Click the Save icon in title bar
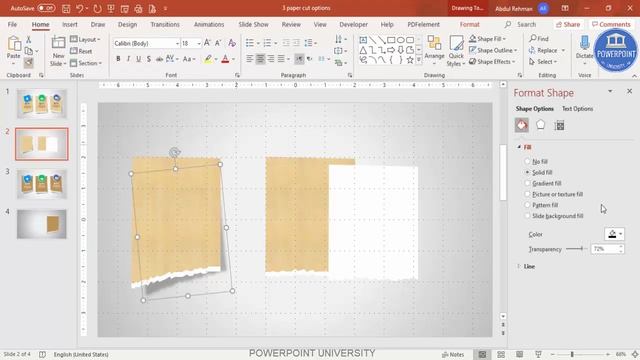Image resolution: width=640 pixels, height=360 pixels. [66, 8]
